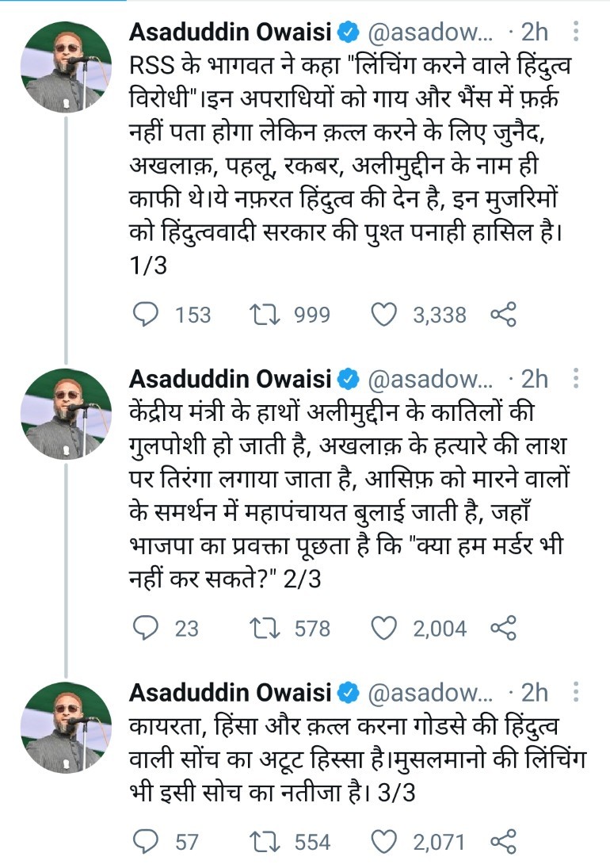Retweet the first tweet with 999 retweets
This screenshot has width=610, height=868.
[x=260, y=315]
